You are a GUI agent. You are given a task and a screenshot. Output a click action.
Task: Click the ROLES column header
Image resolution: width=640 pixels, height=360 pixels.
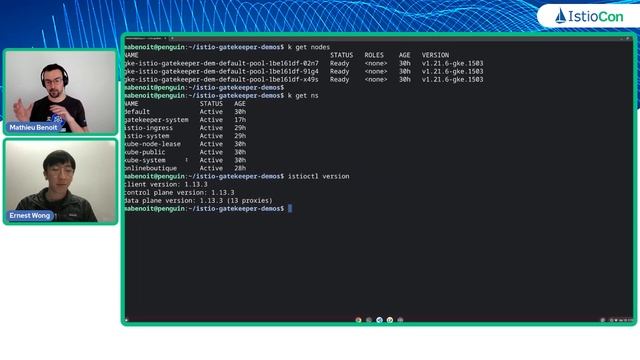click(374, 55)
